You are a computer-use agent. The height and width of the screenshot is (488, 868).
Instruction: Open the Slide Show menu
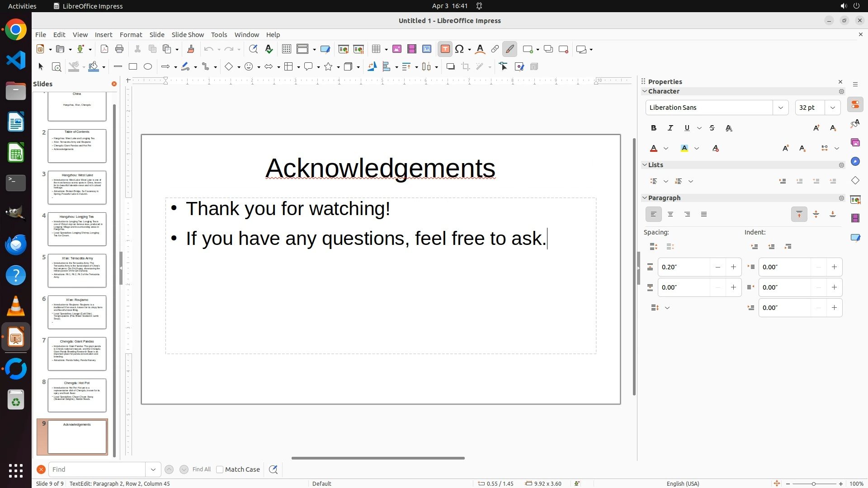coord(188,35)
